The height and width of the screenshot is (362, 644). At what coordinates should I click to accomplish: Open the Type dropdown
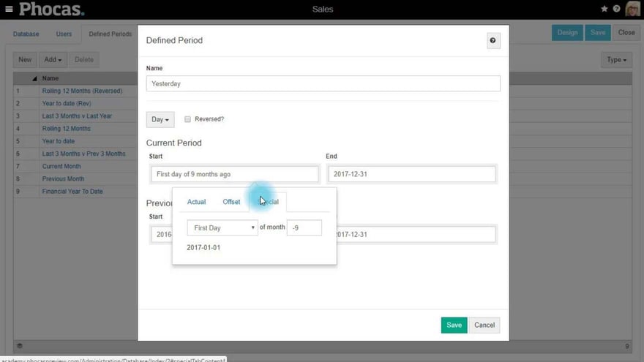[616, 60]
